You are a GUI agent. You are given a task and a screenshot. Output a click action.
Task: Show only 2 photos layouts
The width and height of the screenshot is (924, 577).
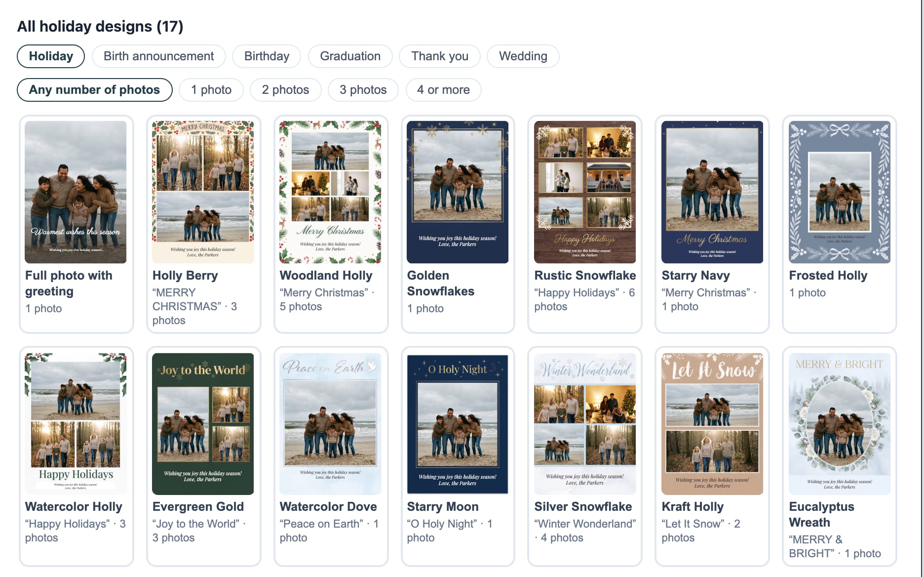tap(285, 90)
